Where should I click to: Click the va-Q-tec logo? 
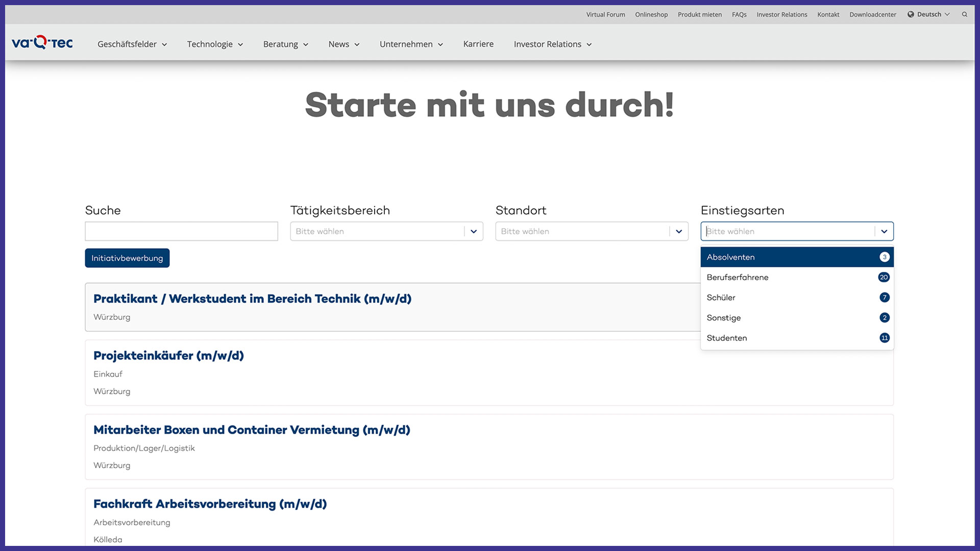[x=42, y=43]
